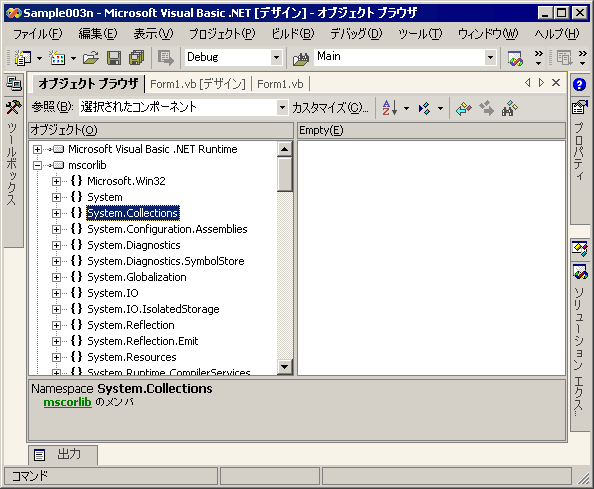The width and height of the screenshot is (594, 489).
Task: Click the A-Z sort objects icon
Action: pos(390,108)
